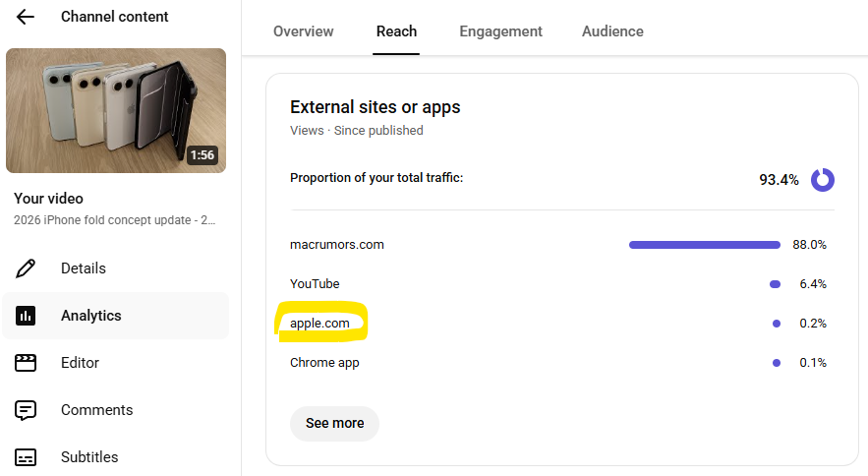Image resolution: width=868 pixels, height=476 pixels.
Task: Click the Comments speech bubble icon
Action: click(27, 410)
